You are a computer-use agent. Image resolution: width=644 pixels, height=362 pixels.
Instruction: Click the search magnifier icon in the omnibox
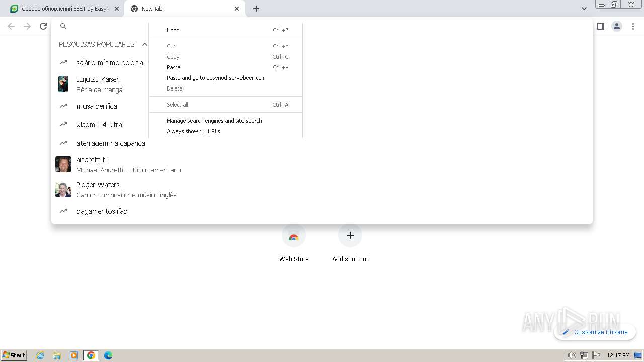click(63, 26)
